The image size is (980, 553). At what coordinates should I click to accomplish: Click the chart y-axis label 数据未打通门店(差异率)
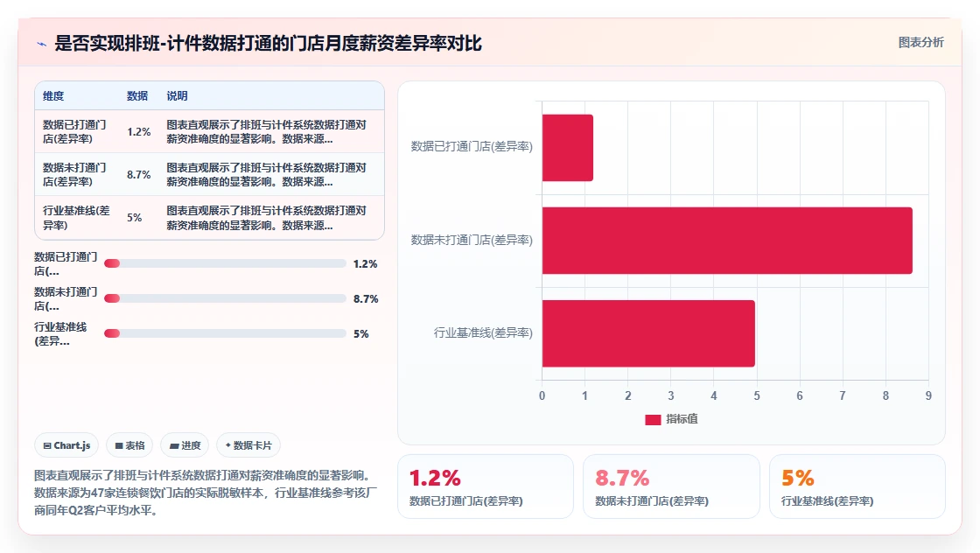pos(472,240)
